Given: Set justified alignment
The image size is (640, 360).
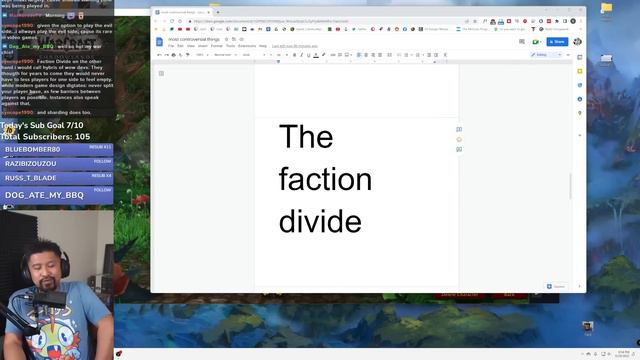Looking at the screenshot, I should (380, 55).
